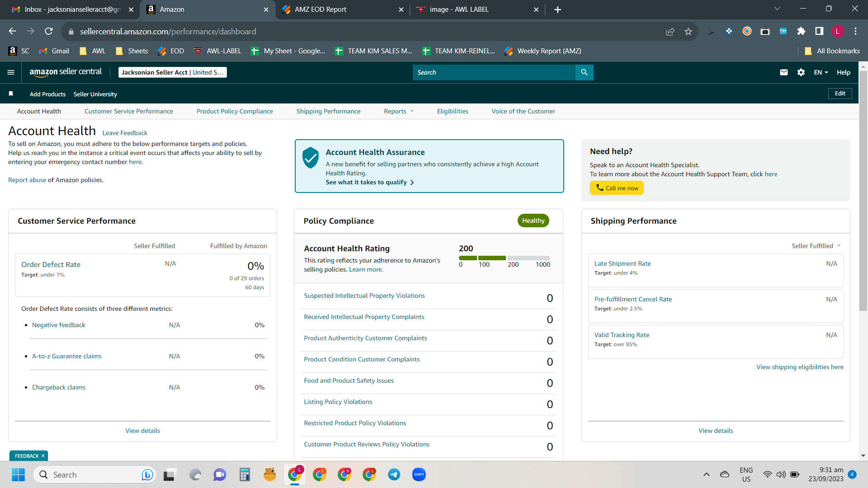
Task: Expand the Reports dropdown menu
Action: click(x=399, y=111)
